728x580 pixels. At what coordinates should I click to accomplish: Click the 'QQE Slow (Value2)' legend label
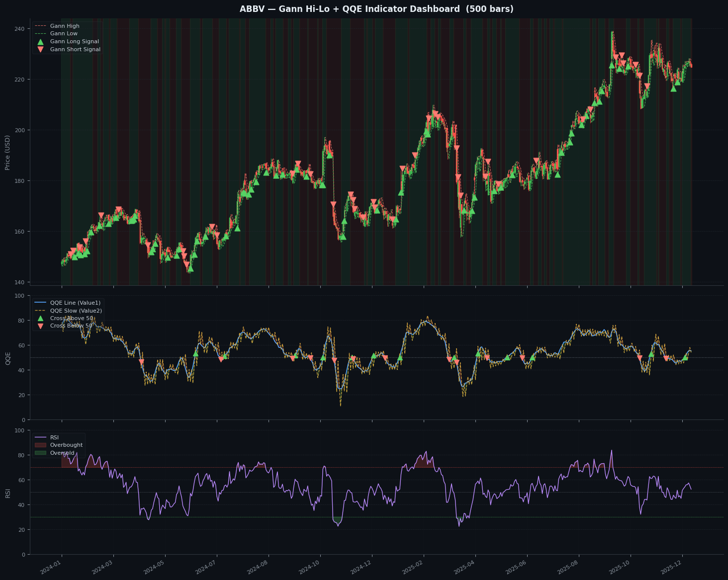(76, 311)
